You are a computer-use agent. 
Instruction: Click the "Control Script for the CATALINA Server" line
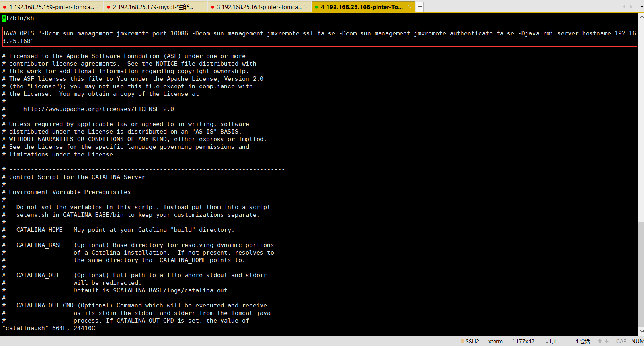point(77,177)
